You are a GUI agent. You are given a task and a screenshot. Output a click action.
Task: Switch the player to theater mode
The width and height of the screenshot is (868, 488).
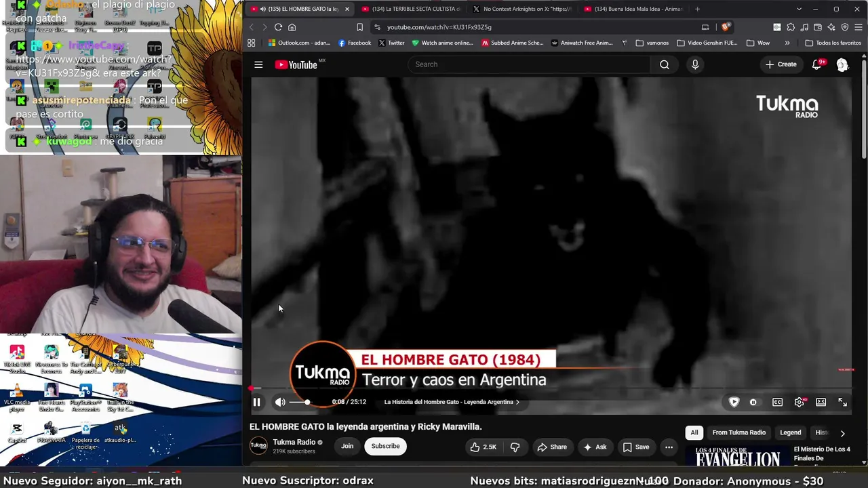coord(821,402)
